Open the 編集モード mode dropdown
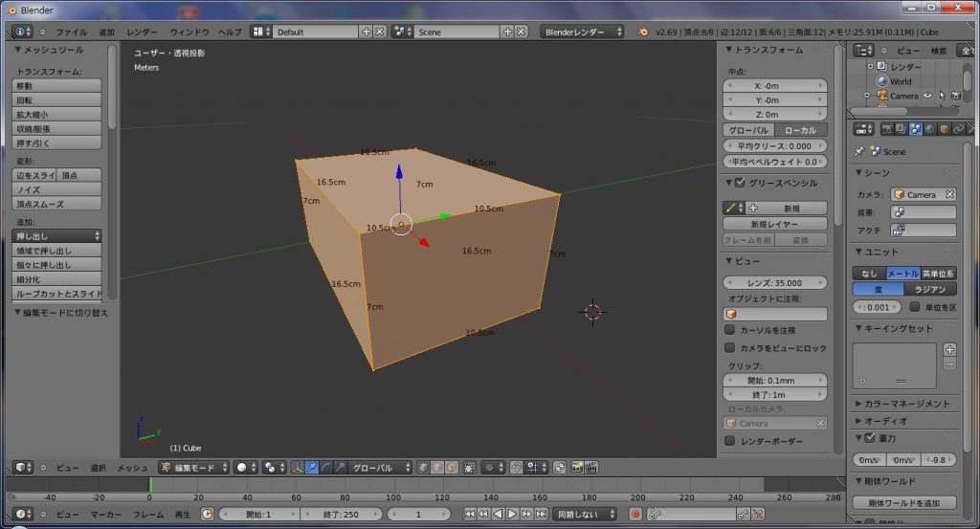The image size is (980, 529). 193,467
